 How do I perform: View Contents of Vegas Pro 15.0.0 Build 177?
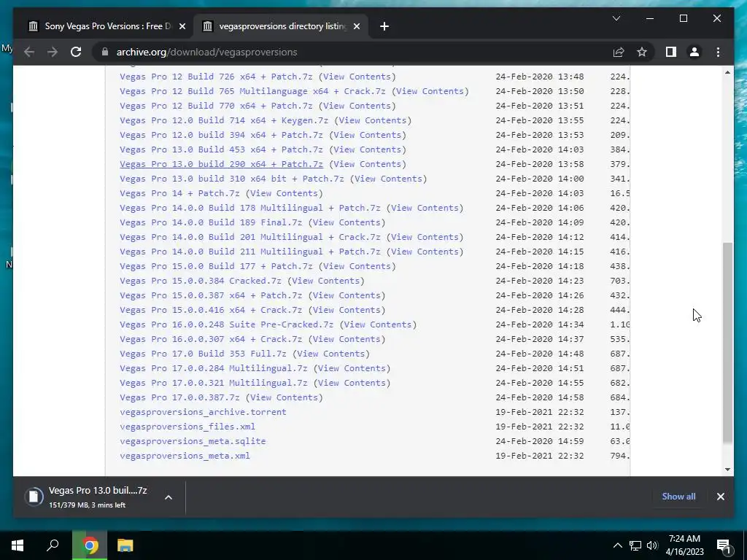pos(357,266)
